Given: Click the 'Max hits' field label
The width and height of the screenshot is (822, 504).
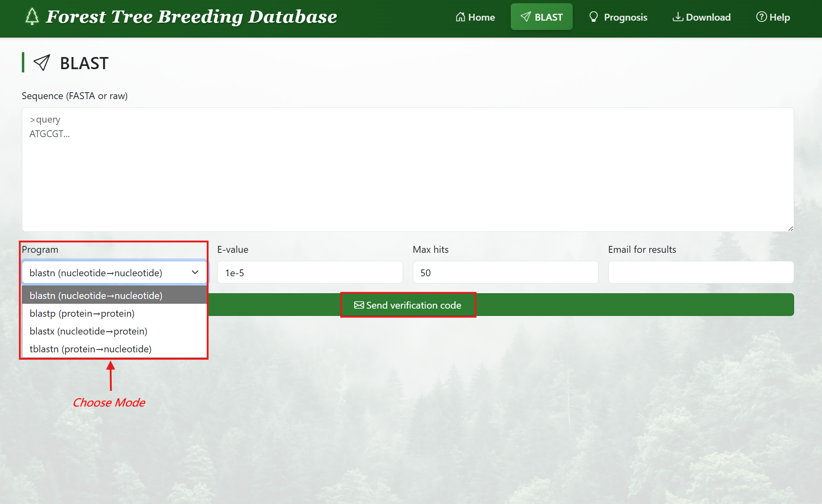Looking at the screenshot, I should tap(431, 250).
